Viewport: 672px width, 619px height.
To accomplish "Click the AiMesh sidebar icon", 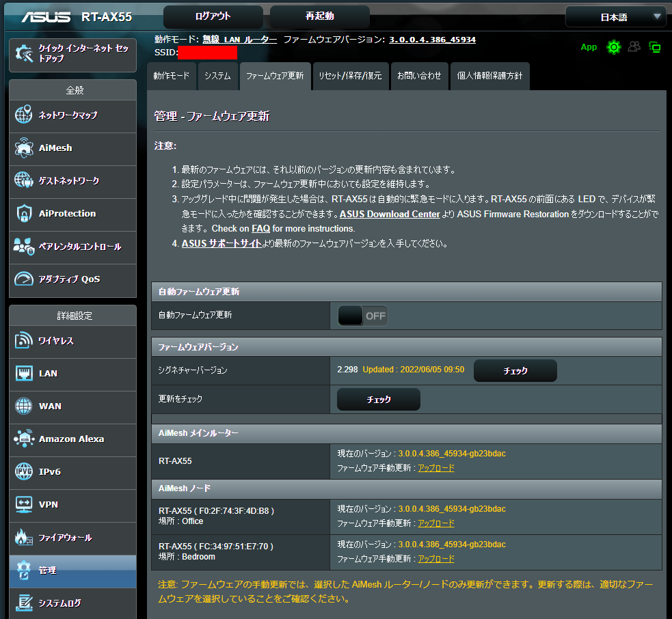I will click(23, 148).
